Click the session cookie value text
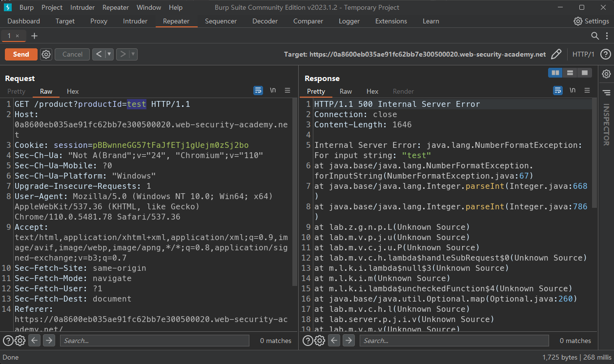This screenshot has width=614, height=364. 170,145
